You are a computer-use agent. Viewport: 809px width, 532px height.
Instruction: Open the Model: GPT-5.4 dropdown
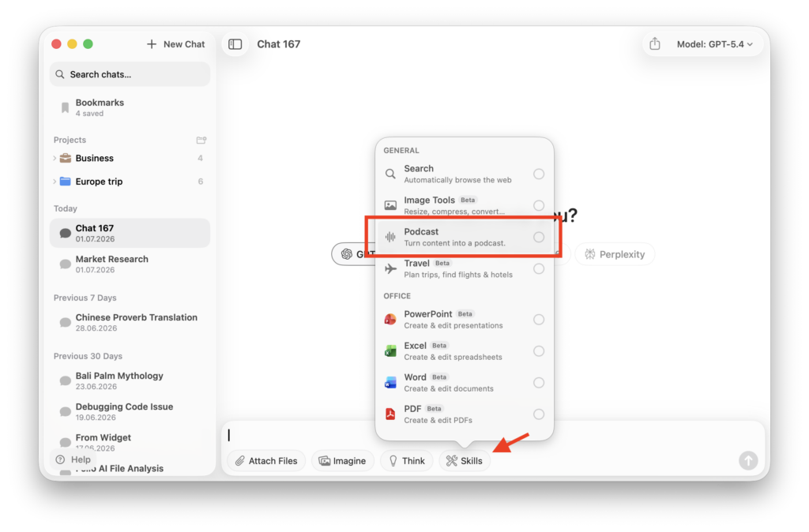coord(714,44)
